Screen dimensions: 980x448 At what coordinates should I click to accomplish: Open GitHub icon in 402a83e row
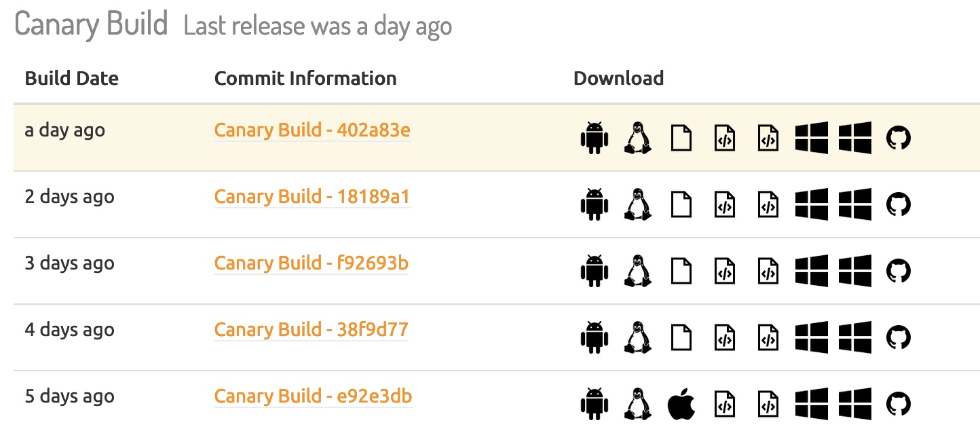pos(899,138)
